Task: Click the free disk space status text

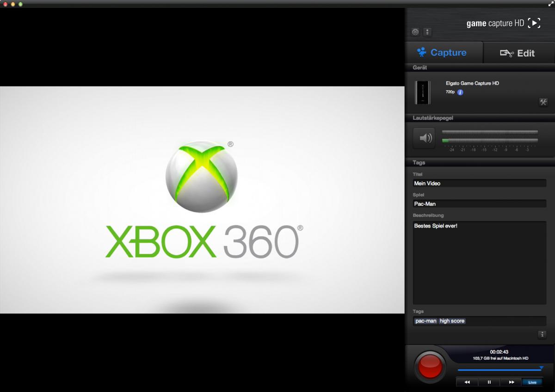Action: [500, 358]
